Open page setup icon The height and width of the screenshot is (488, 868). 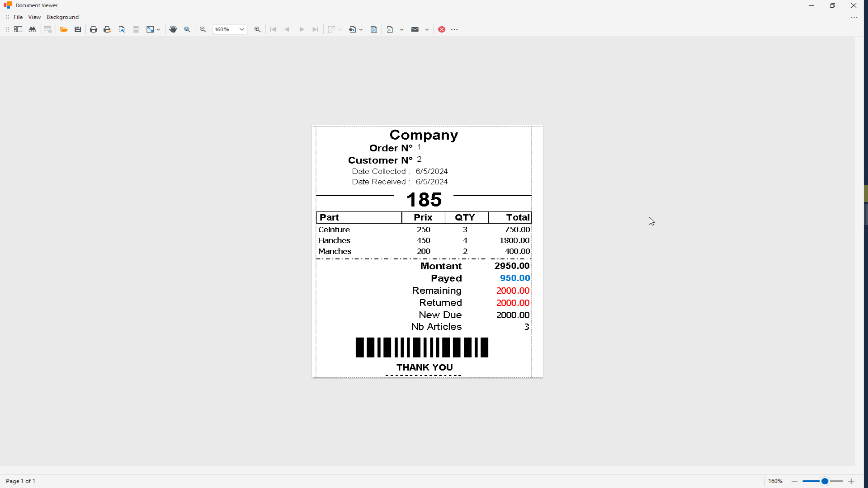click(x=122, y=29)
